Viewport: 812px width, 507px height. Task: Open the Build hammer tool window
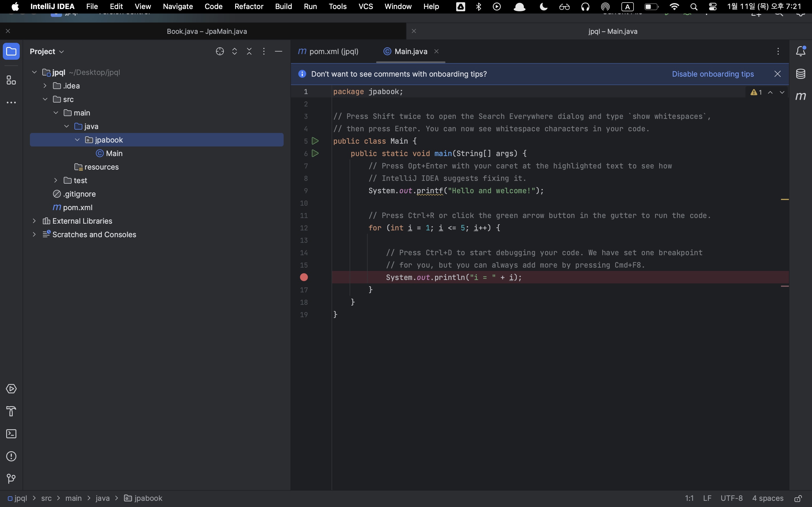coord(11,412)
